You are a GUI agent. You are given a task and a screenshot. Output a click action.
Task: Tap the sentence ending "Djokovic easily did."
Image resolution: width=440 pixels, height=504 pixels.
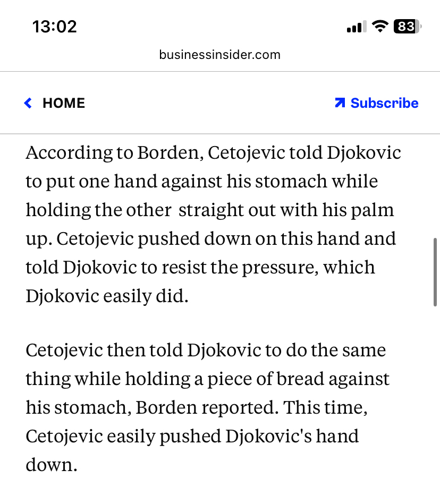coord(107,296)
